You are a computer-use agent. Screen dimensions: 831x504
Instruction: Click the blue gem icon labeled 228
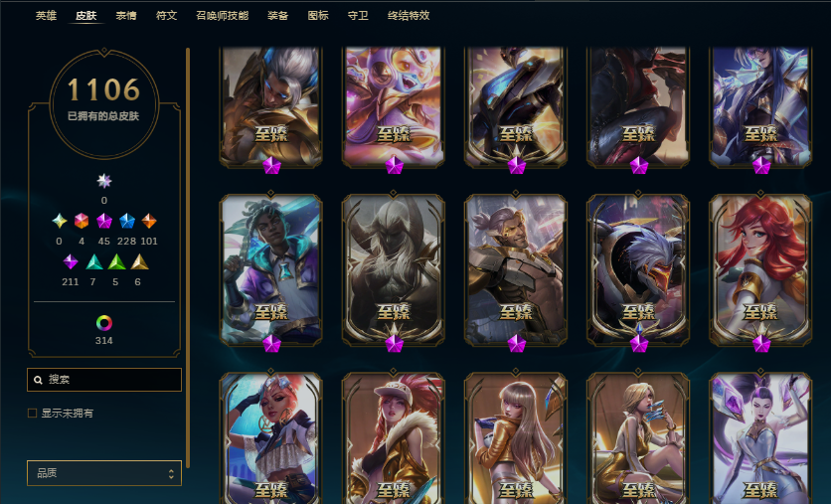click(126, 221)
